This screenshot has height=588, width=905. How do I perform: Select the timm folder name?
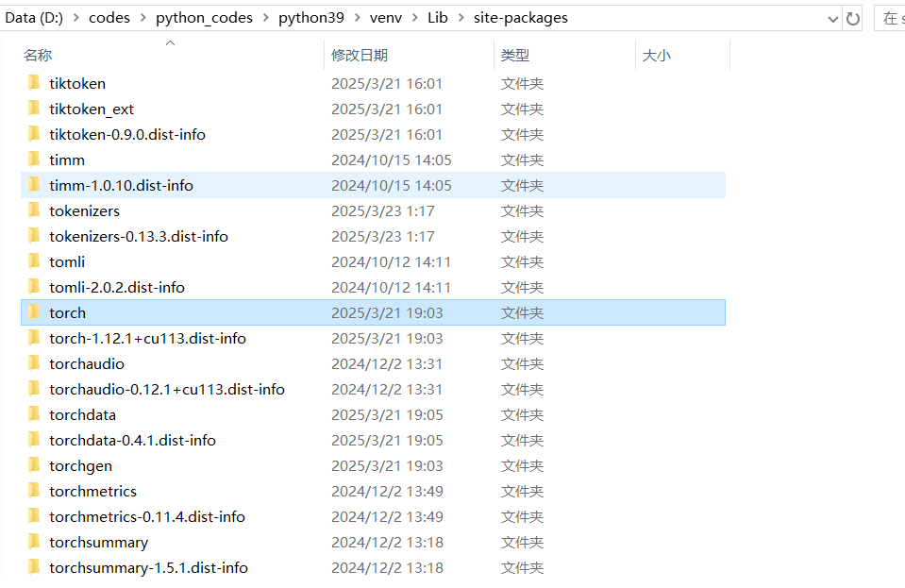pyautogui.click(x=67, y=160)
